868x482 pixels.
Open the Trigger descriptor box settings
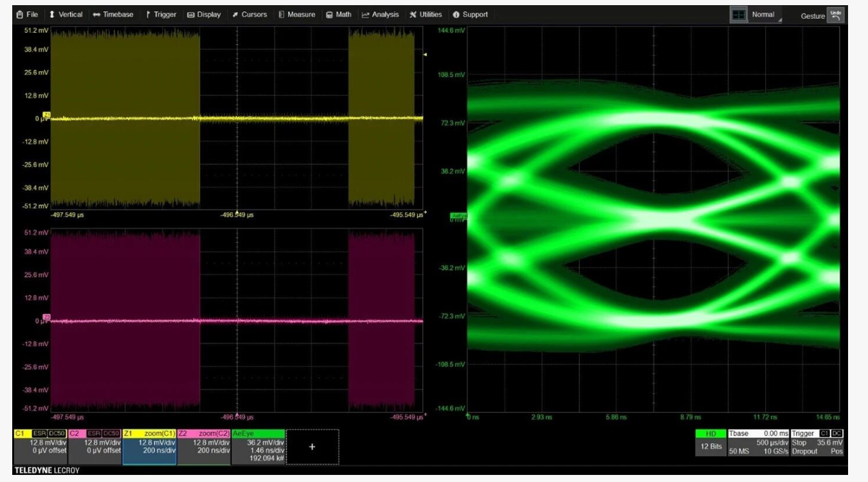pos(817,443)
